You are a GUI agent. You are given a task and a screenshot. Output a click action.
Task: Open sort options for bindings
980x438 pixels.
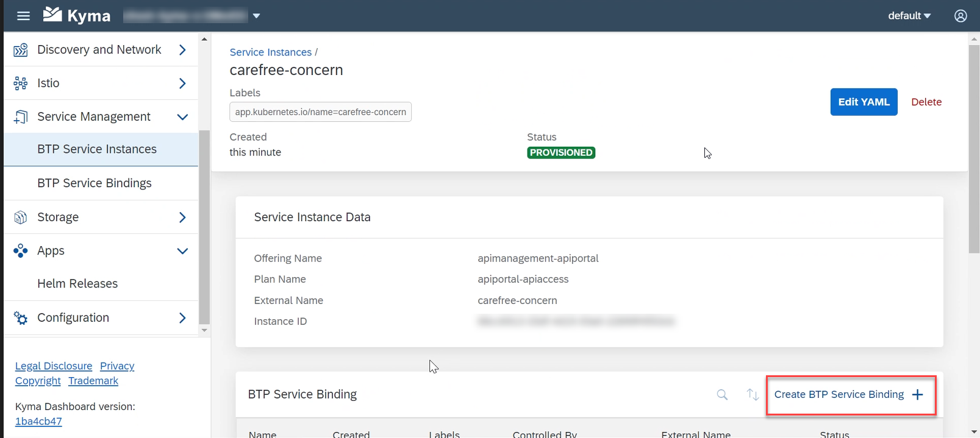tap(753, 395)
